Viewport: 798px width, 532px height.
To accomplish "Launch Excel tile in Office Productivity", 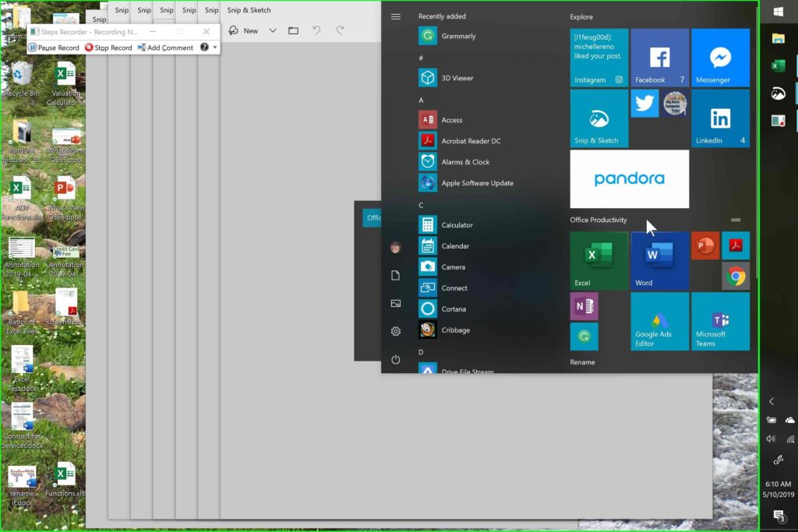I will (599, 261).
